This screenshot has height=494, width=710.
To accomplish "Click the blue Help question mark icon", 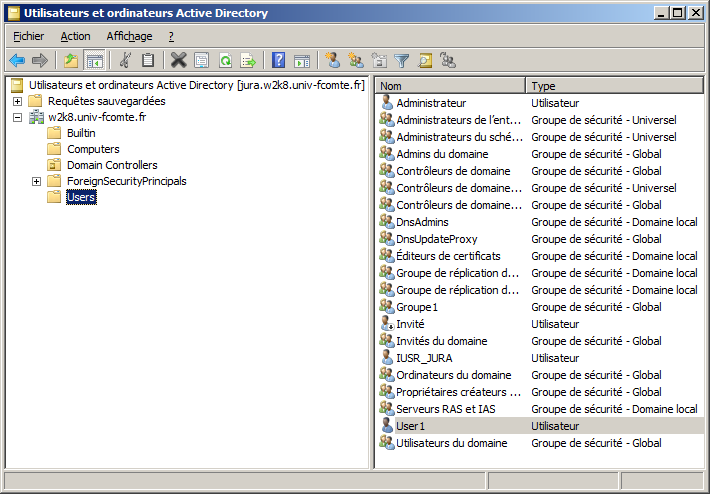I will pyautogui.click(x=279, y=61).
